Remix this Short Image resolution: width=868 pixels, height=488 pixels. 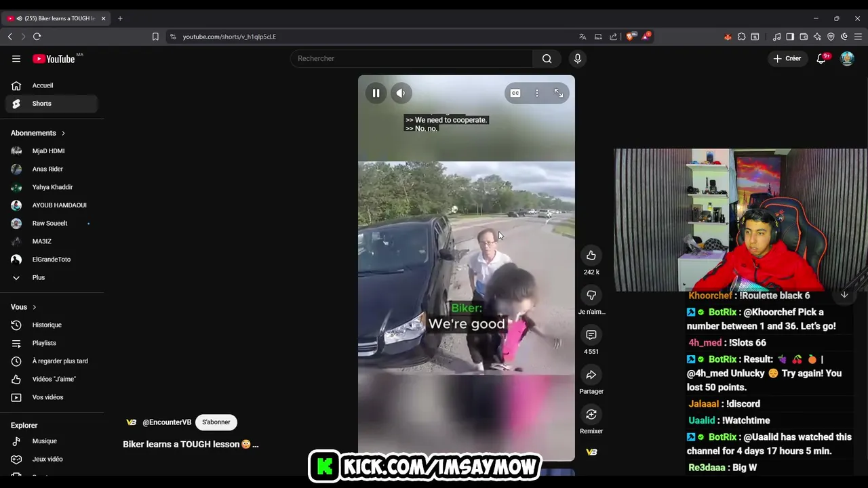pyautogui.click(x=591, y=414)
